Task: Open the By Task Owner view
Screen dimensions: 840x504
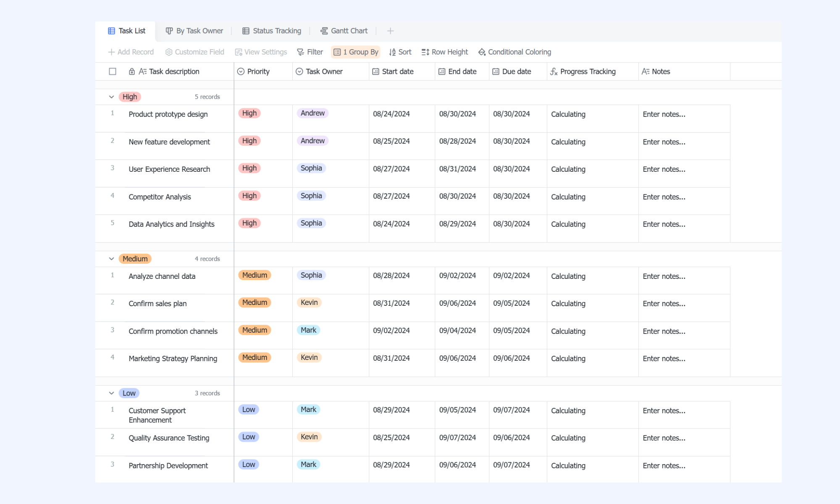Action: click(x=194, y=31)
